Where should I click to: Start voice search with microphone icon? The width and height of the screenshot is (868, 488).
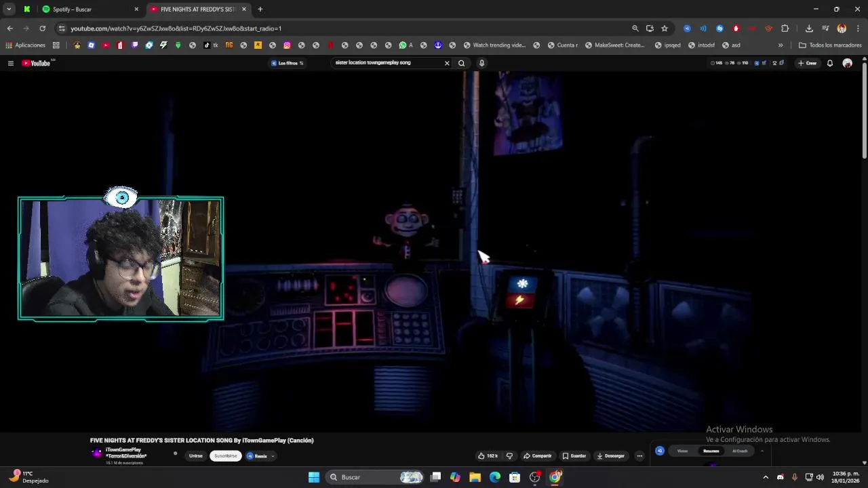(481, 63)
